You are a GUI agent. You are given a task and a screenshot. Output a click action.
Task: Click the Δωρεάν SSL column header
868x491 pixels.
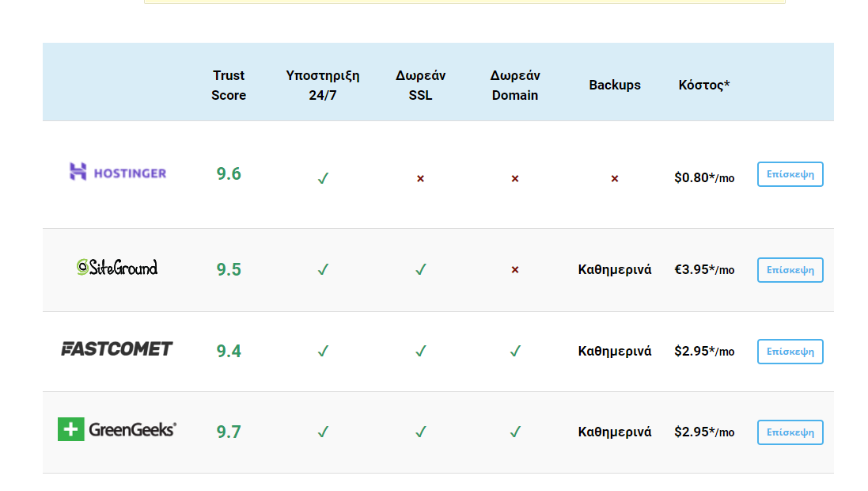pyautogui.click(x=421, y=86)
